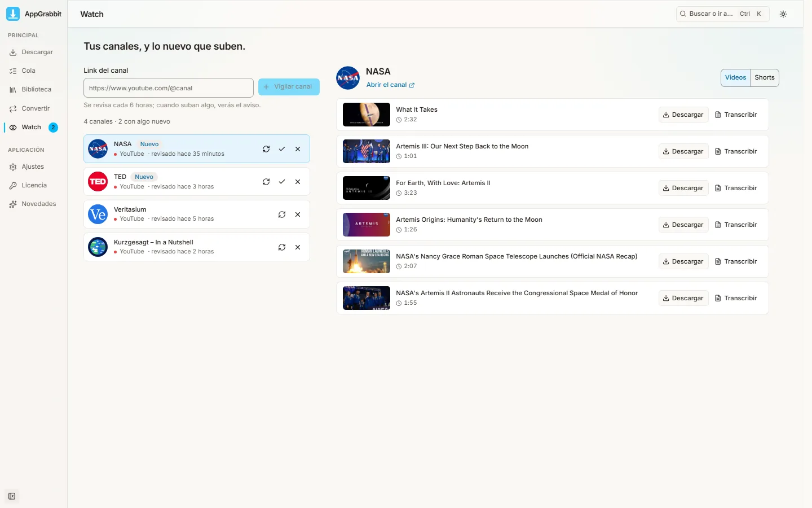Toggle the light/dark theme icon
Viewport: 812px width, 508px height.
pyautogui.click(x=783, y=14)
